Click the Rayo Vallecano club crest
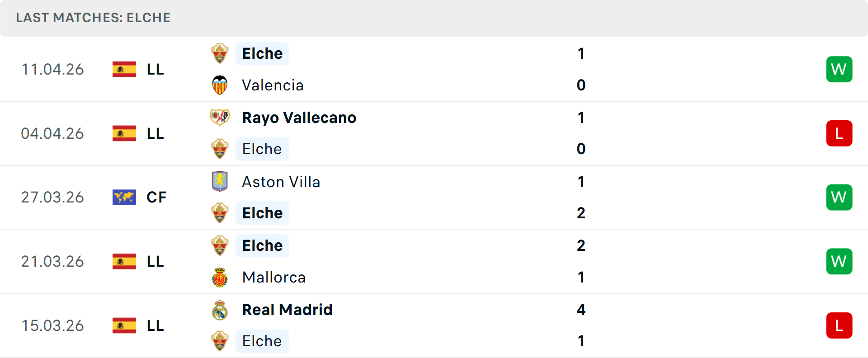This screenshot has height=358, width=868. (220, 118)
